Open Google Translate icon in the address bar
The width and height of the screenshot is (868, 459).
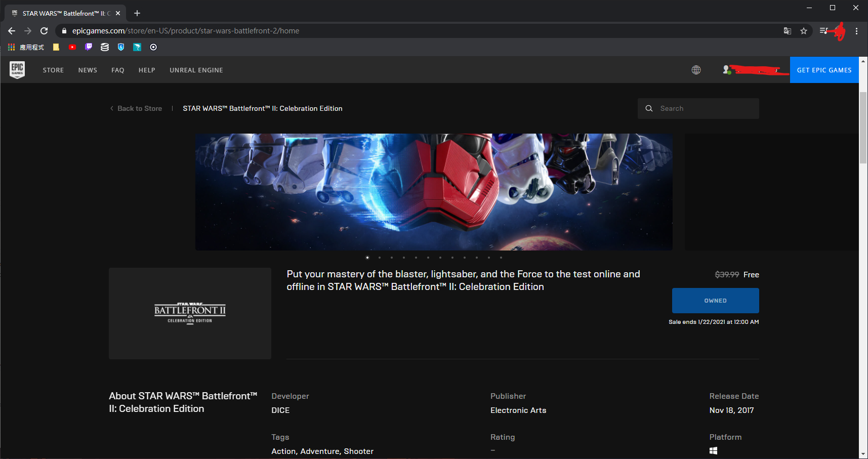tap(788, 31)
